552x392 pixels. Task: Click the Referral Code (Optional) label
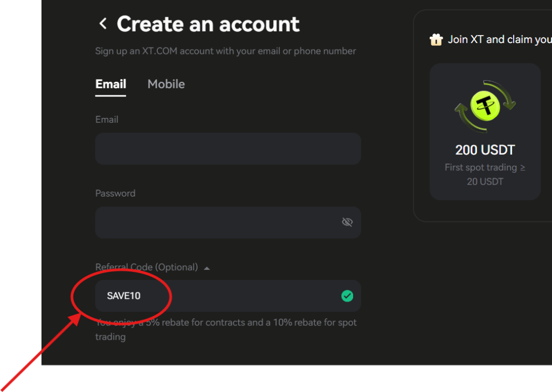(146, 267)
